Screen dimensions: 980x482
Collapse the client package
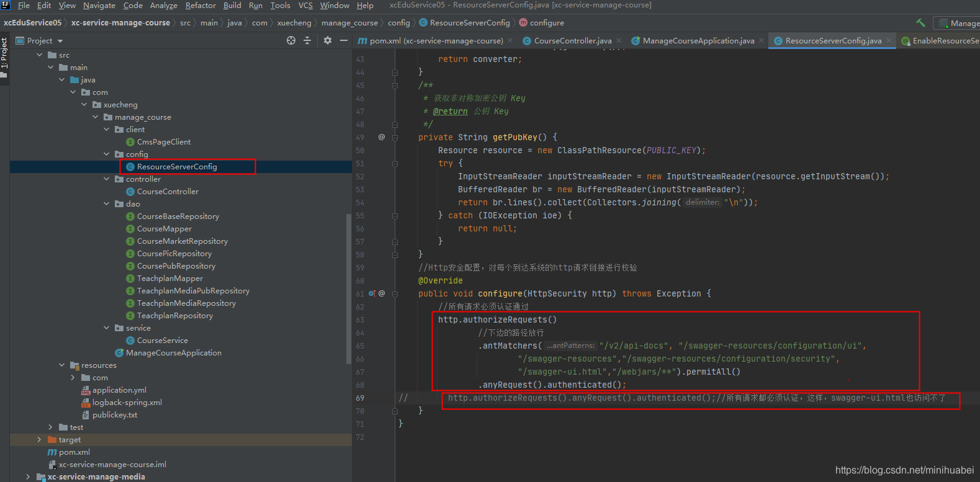107,130
